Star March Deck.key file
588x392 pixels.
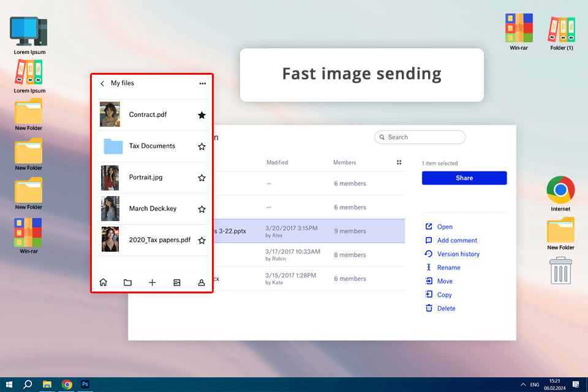(202, 209)
